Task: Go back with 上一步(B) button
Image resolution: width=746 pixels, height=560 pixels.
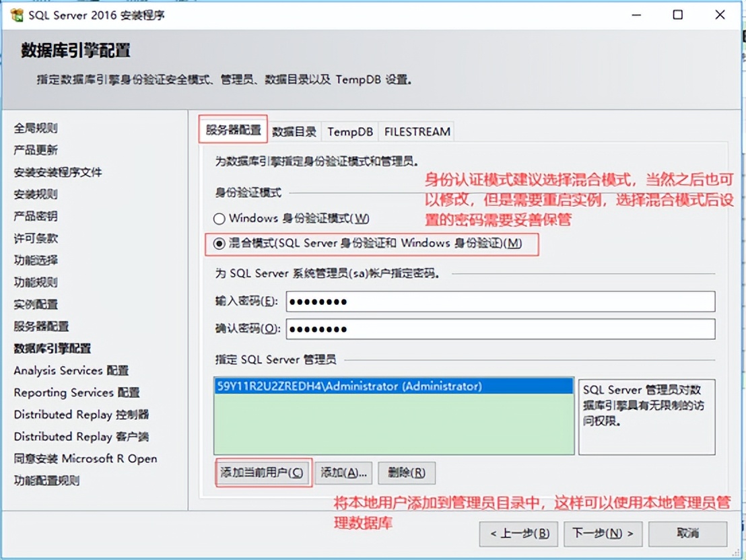Action: pyautogui.click(x=518, y=534)
